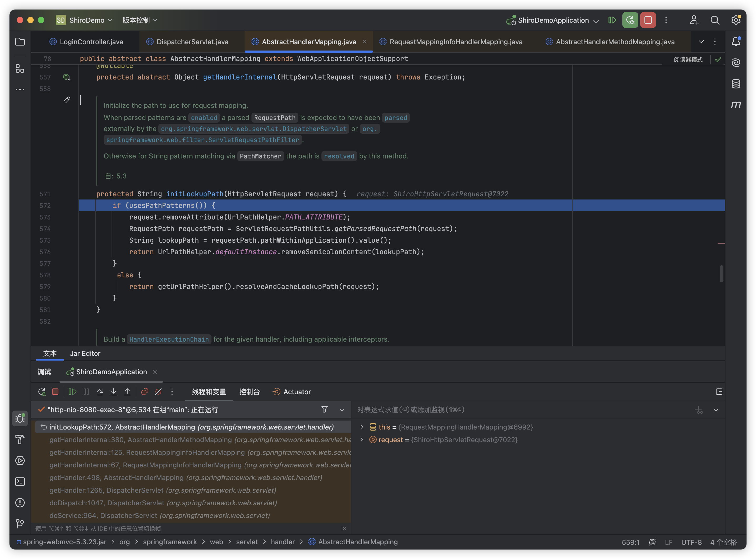Screen dimensions: 756x559
Task: Open the Maven tool window
Action: (x=736, y=104)
